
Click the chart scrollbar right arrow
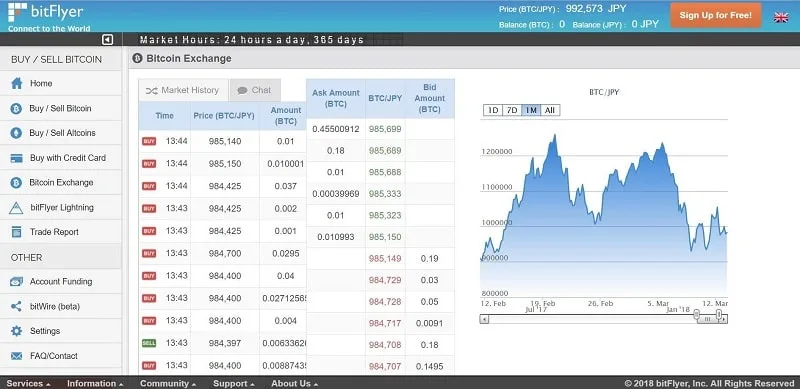(x=724, y=320)
